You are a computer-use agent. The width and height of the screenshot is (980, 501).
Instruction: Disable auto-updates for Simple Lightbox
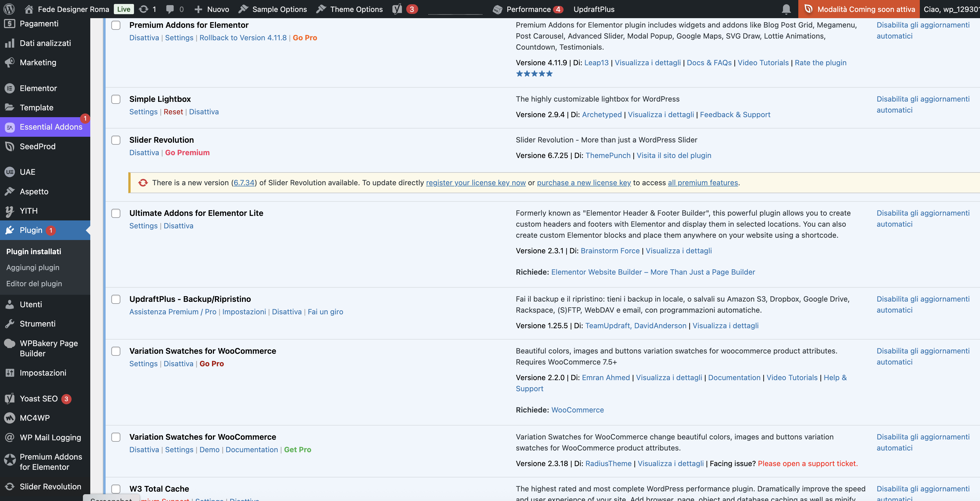click(923, 104)
